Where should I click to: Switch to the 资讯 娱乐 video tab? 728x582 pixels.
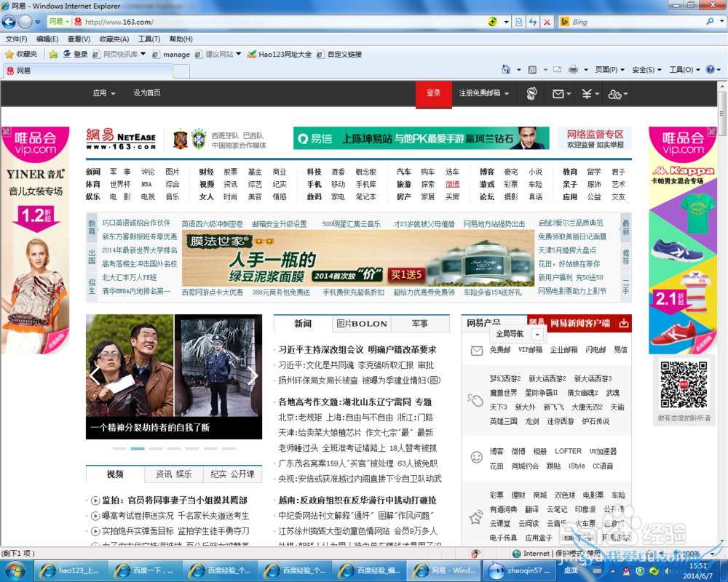174,474
